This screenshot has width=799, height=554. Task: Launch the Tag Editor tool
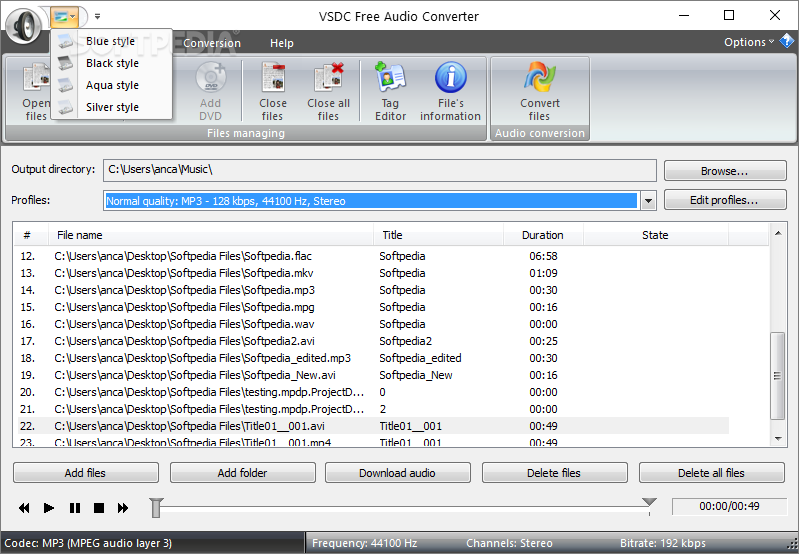click(x=390, y=92)
